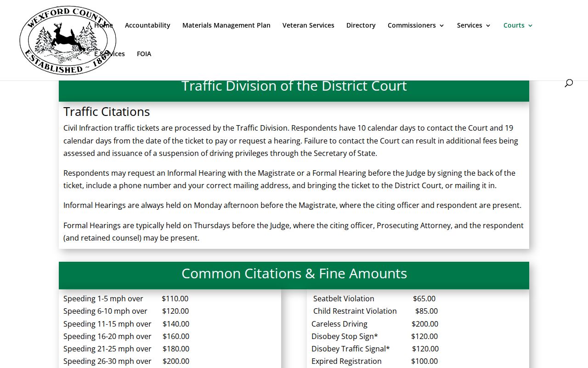This screenshot has width=588, height=368.
Task: Select the Speeding 6-10 mph over row
Action: point(126,311)
